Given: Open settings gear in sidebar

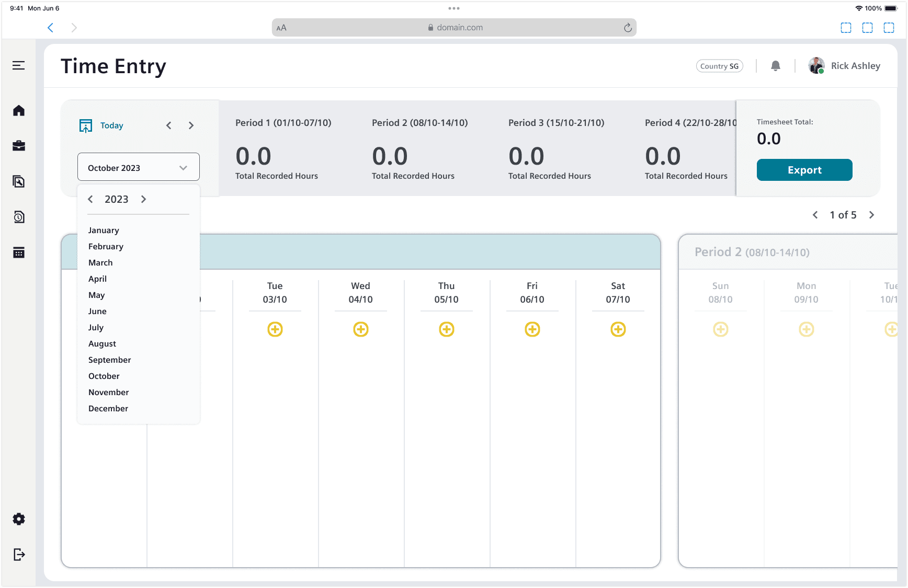Looking at the screenshot, I should tap(19, 519).
